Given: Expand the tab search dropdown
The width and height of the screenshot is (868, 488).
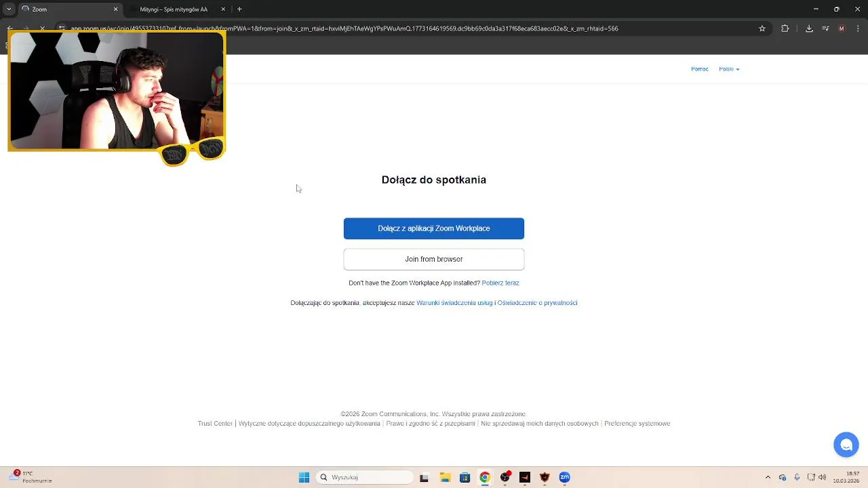Looking at the screenshot, I should tap(9, 9).
